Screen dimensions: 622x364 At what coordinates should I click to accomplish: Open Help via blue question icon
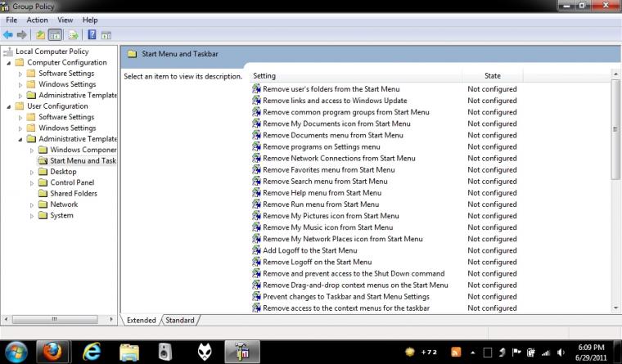(92, 34)
